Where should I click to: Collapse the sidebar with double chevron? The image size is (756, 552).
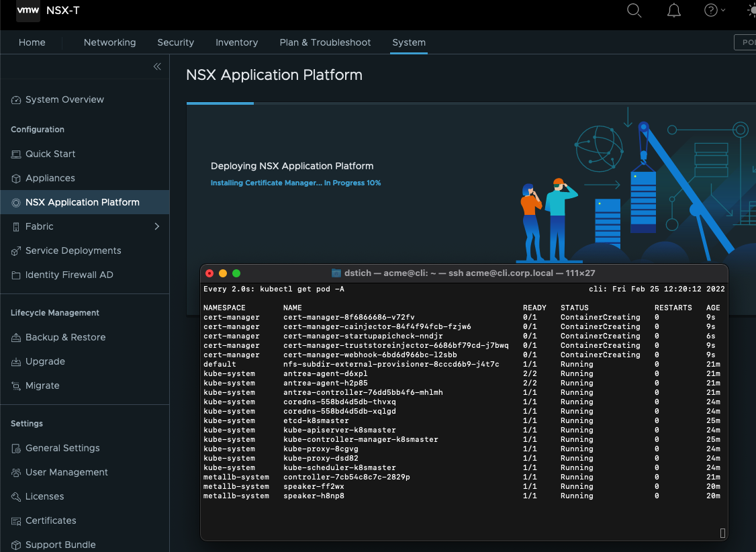157,66
